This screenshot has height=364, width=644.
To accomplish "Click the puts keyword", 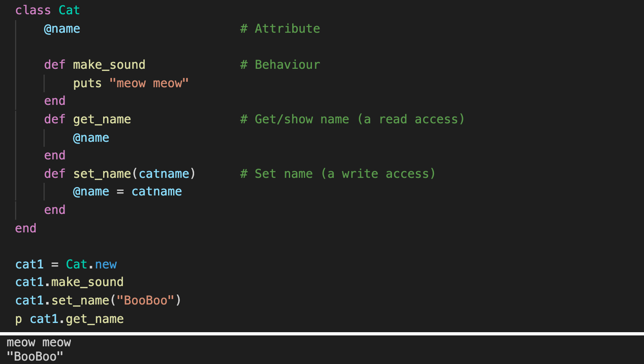I will (87, 83).
